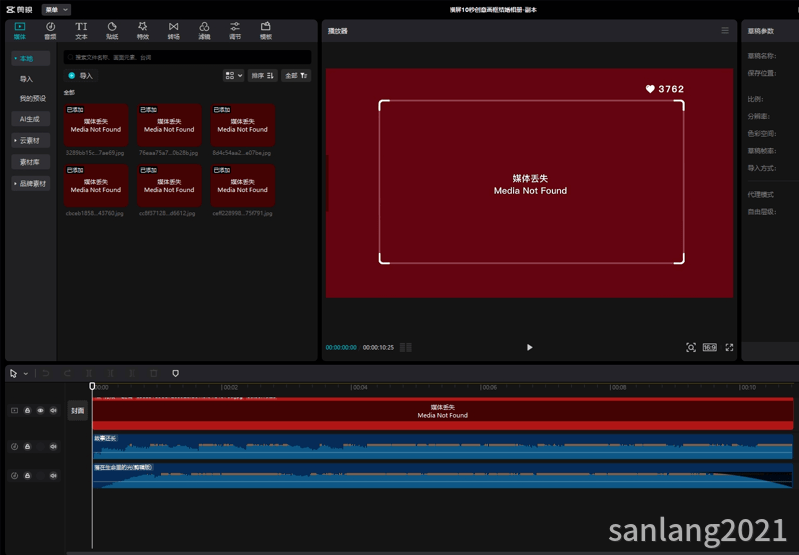Collapse the 本地 (Local) section
The height and width of the screenshot is (555, 799).
click(31, 59)
